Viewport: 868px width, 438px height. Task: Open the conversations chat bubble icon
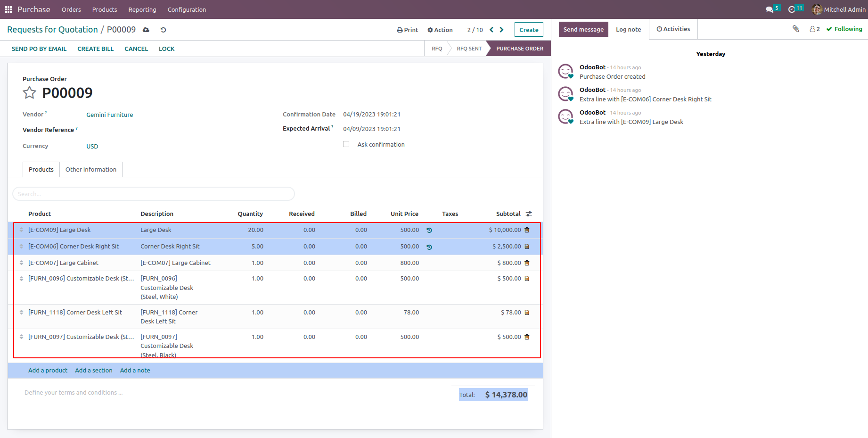tap(770, 9)
